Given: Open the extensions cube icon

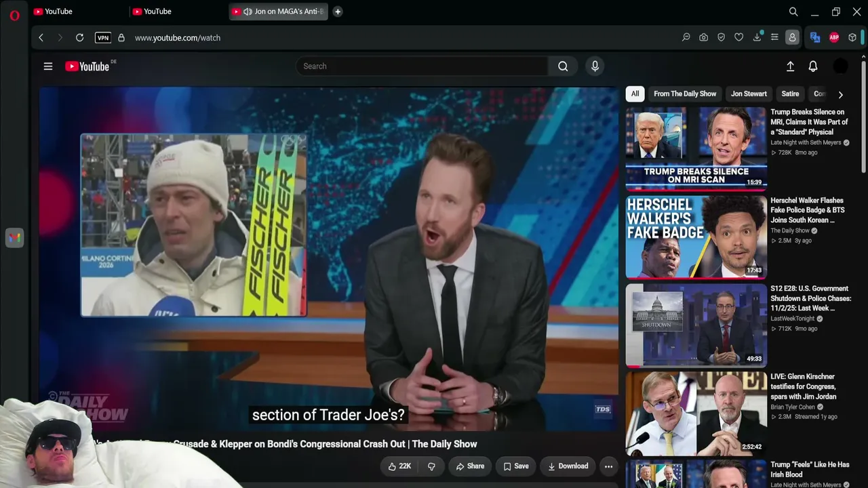Looking at the screenshot, I should 852,38.
